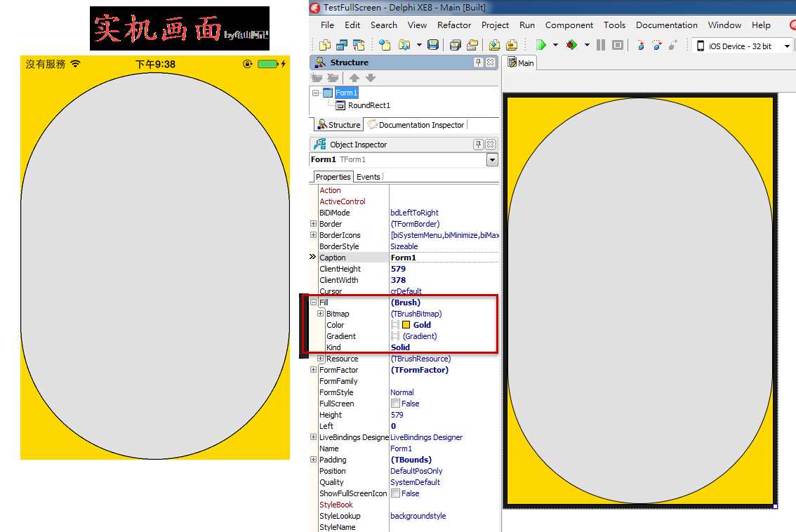The width and height of the screenshot is (796, 532).
Task: Select RoundRect1 in the Structure tree
Action: point(369,105)
